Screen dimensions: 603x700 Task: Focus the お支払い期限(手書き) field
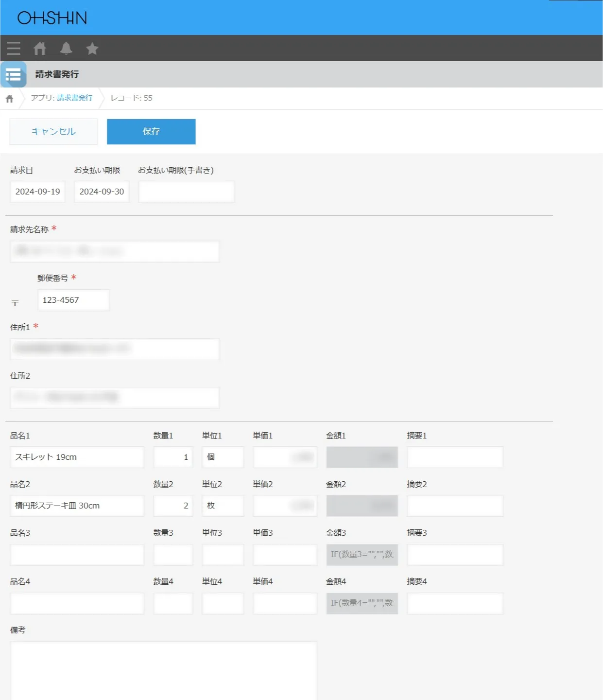point(186,192)
